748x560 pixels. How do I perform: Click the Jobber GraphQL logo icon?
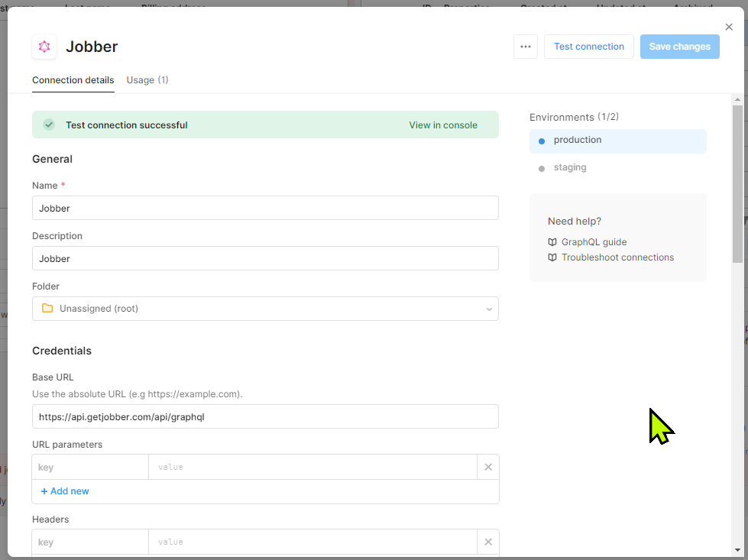(44, 47)
